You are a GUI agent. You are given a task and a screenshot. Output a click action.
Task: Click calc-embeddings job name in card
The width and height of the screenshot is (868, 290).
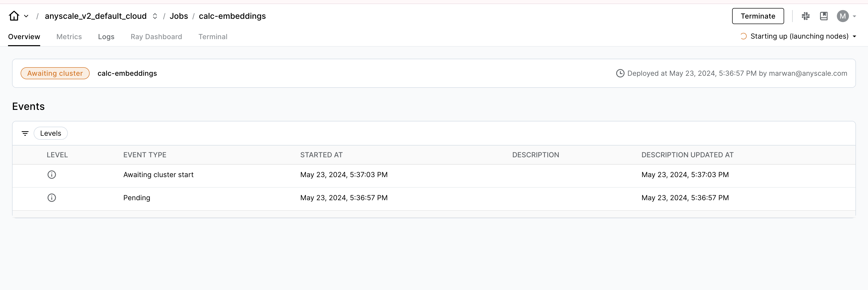[x=127, y=73]
